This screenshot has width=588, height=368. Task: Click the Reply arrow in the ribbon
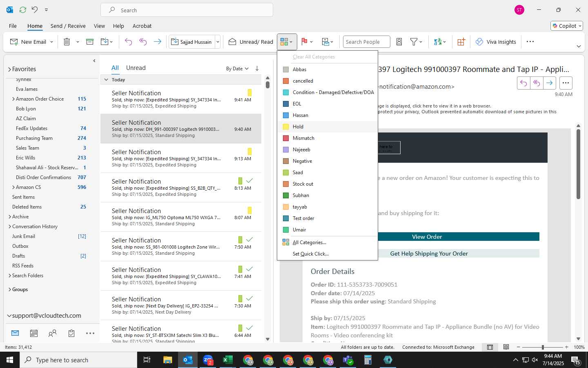click(128, 42)
